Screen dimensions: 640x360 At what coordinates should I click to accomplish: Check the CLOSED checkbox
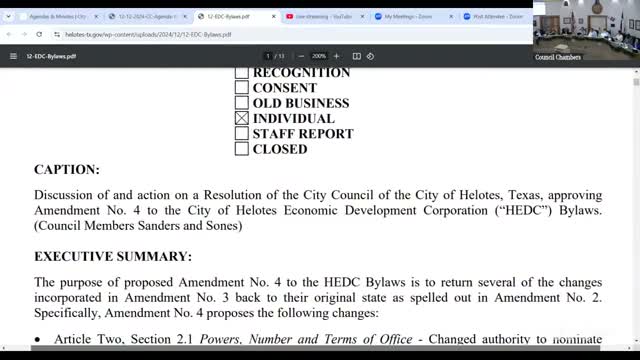click(x=242, y=149)
